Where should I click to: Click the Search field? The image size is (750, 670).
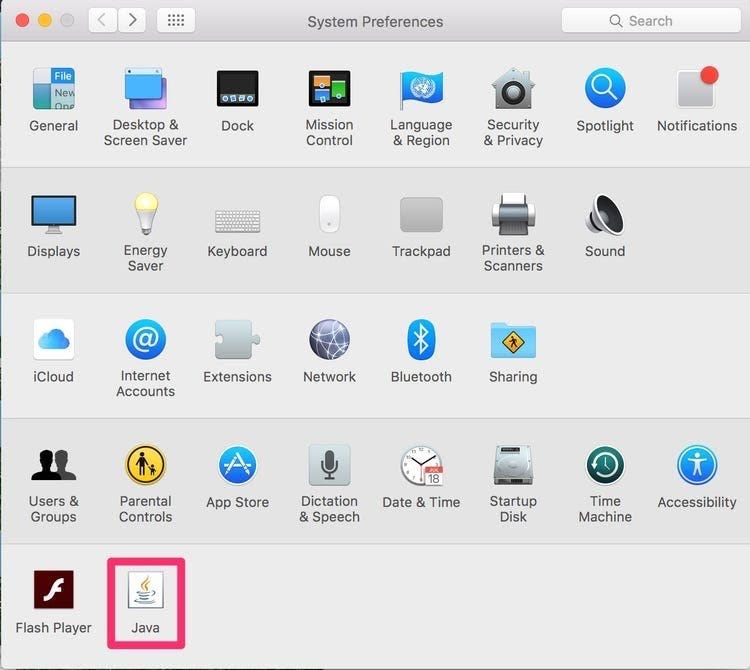pos(651,21)
